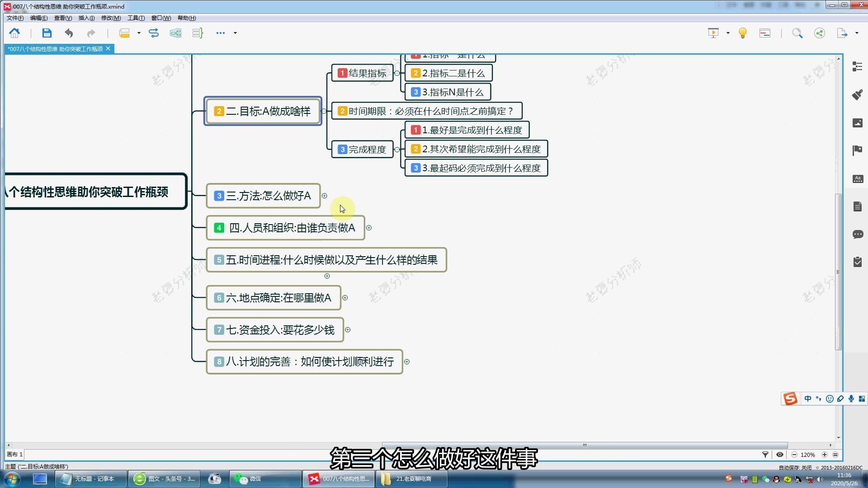Open the 微信 taskbar app
Screen dimensions: 868x488
[x=266, y=479]
